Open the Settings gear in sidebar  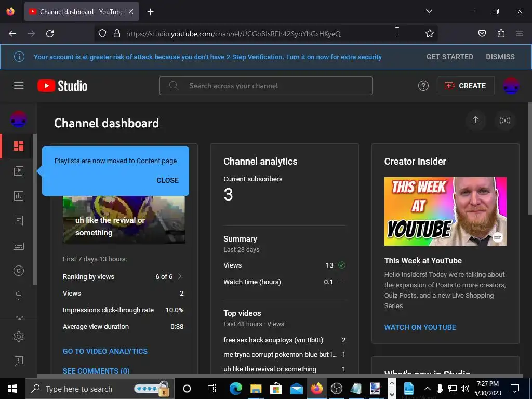[x=19, y=337]
